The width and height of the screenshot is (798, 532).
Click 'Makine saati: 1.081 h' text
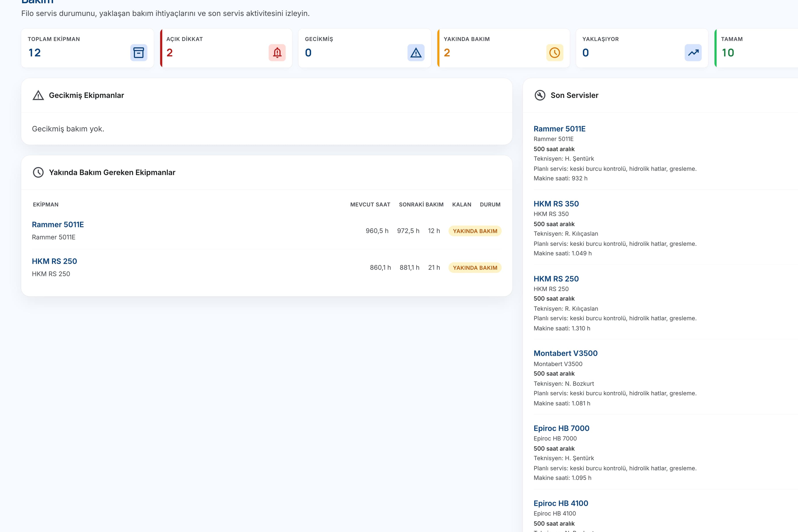click(x=562, y=403)
